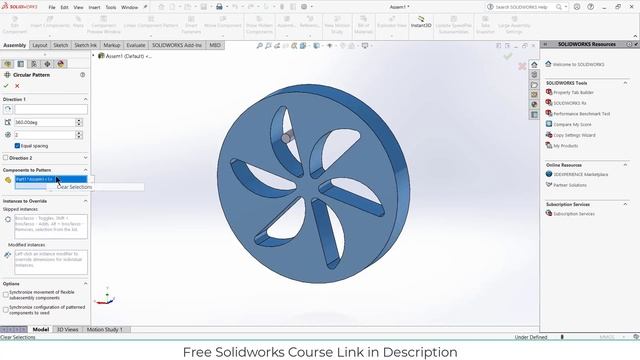Open Appearances tab in the task pane
This screenshot has height=360, width=640.
pos(534,104)
